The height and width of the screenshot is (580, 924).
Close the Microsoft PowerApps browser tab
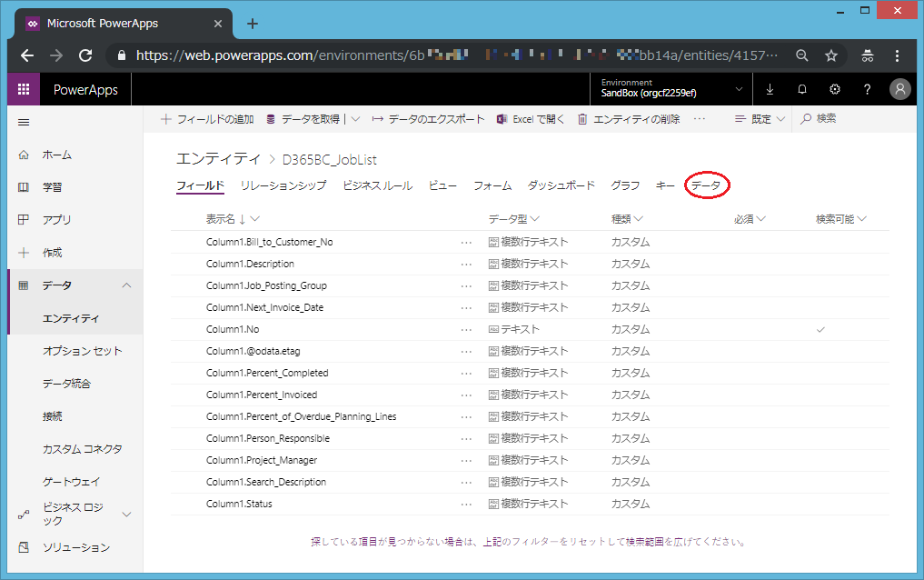[218, 24]
